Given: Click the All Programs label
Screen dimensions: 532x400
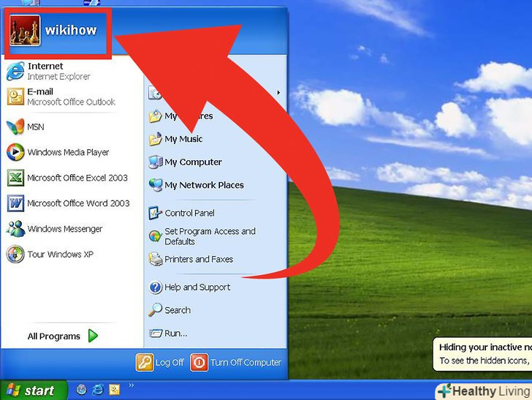Looking at the screenshot, I should point(54,336).
